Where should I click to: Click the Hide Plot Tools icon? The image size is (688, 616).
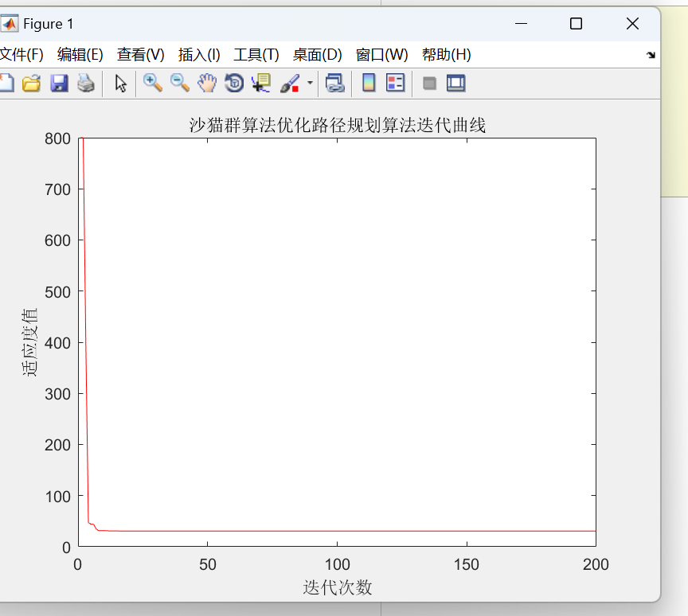(x=429, y=83)
